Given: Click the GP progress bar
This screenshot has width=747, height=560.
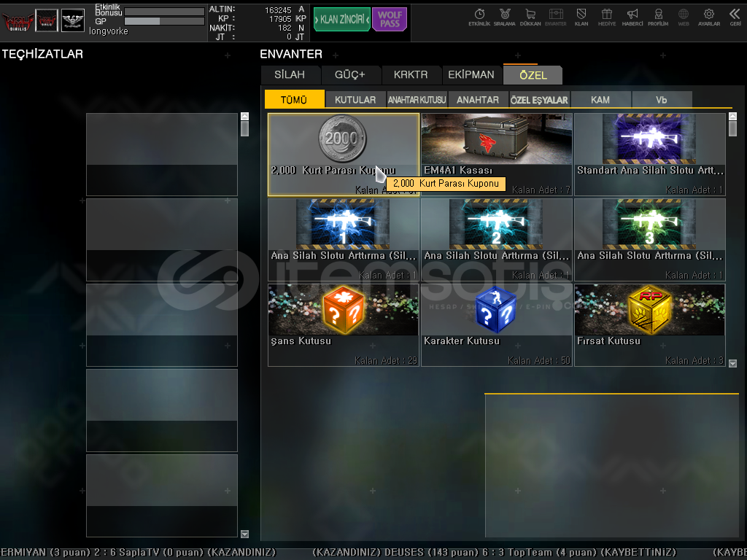Looking at the screenshot, I should coord(164,21).
